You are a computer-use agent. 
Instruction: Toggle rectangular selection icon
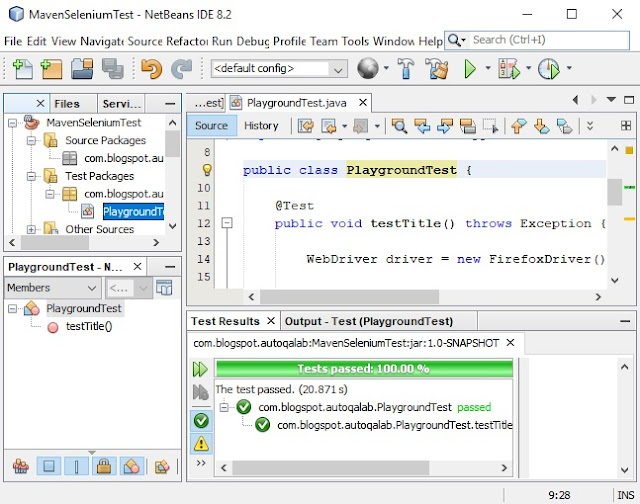490,126
